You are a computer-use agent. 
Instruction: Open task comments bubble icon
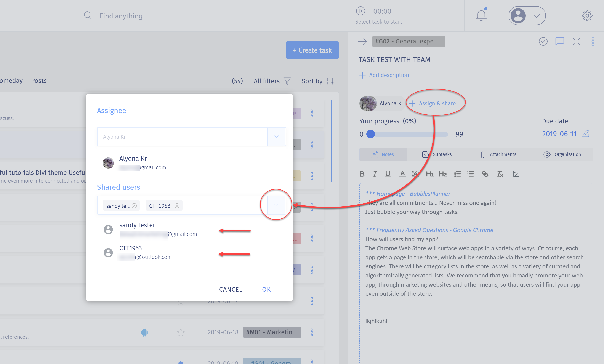pos(560,41)
